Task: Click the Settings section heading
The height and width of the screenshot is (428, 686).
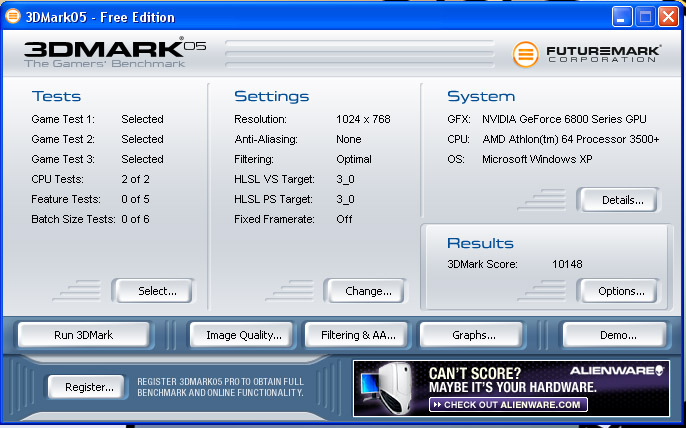Action: [x=272, y=96]
